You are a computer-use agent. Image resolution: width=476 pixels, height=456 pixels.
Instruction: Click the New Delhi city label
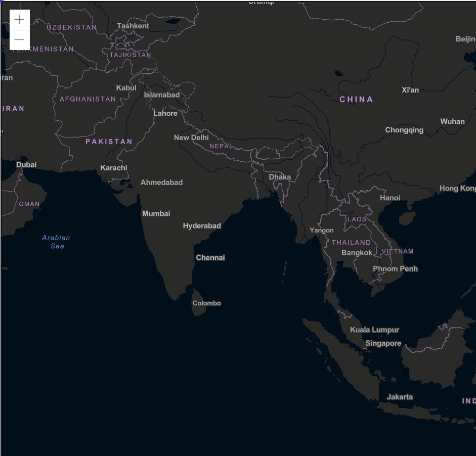point(191,138)
